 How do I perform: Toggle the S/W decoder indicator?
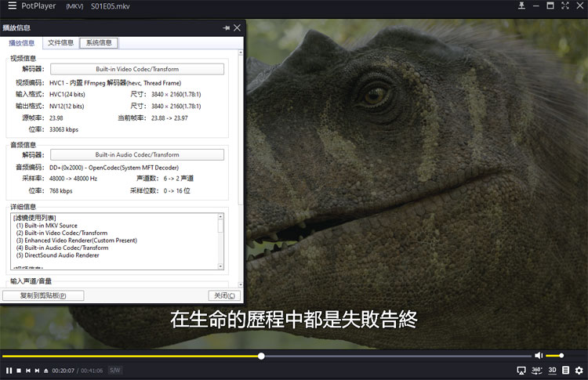tap(115, 370)
